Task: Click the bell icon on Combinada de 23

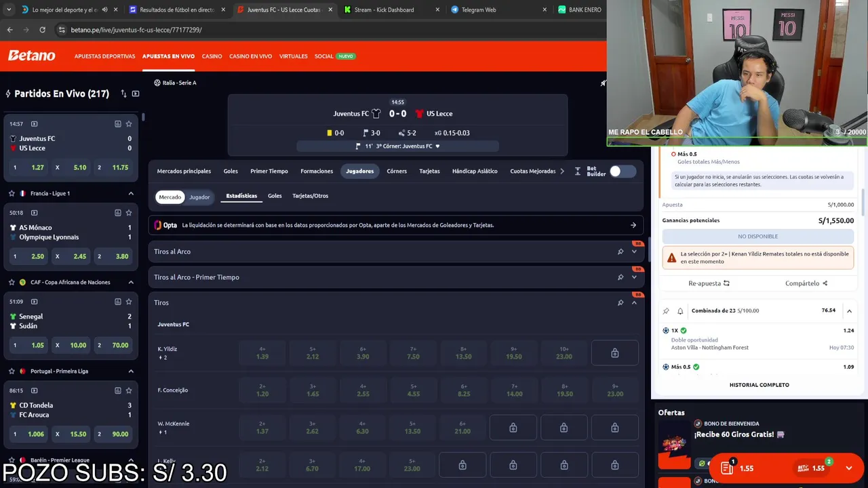Action: coord(680,310)
